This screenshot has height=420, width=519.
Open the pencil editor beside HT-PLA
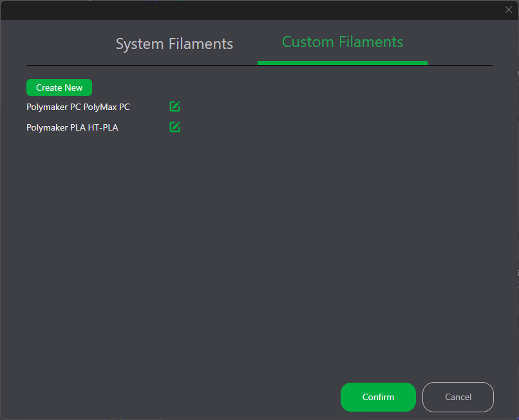click(x=175, y=127)
